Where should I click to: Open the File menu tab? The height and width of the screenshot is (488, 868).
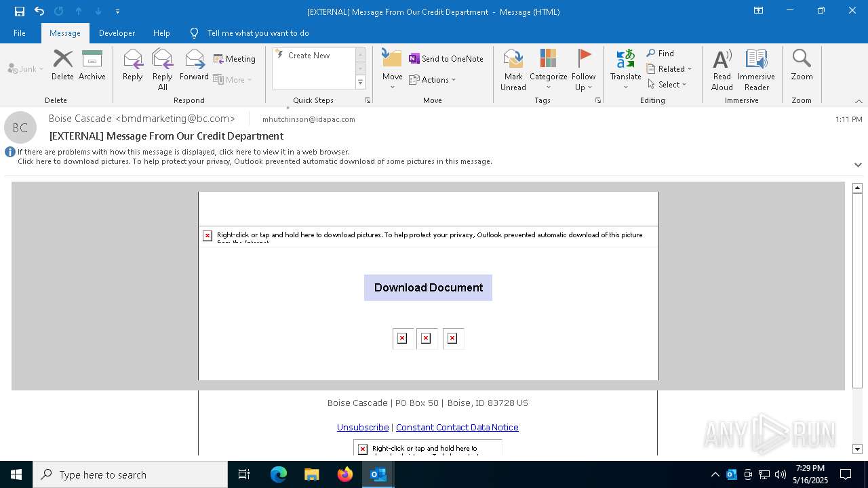pyautogui.click(x=20, y=33)
